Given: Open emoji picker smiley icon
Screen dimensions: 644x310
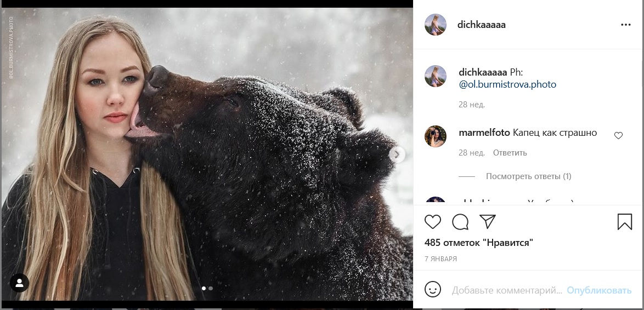Looking at the screenshot, I should click(x=433, y=289).
